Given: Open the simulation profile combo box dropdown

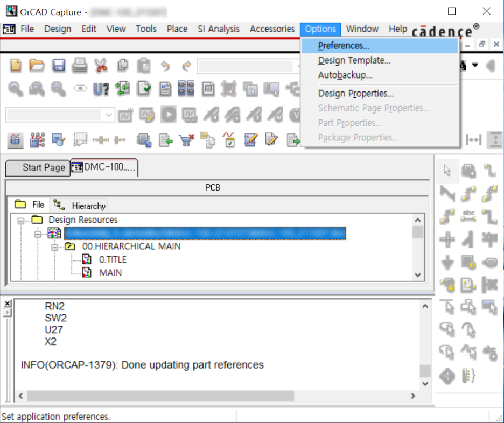Looking at the screenshot, I should (109, 115).
